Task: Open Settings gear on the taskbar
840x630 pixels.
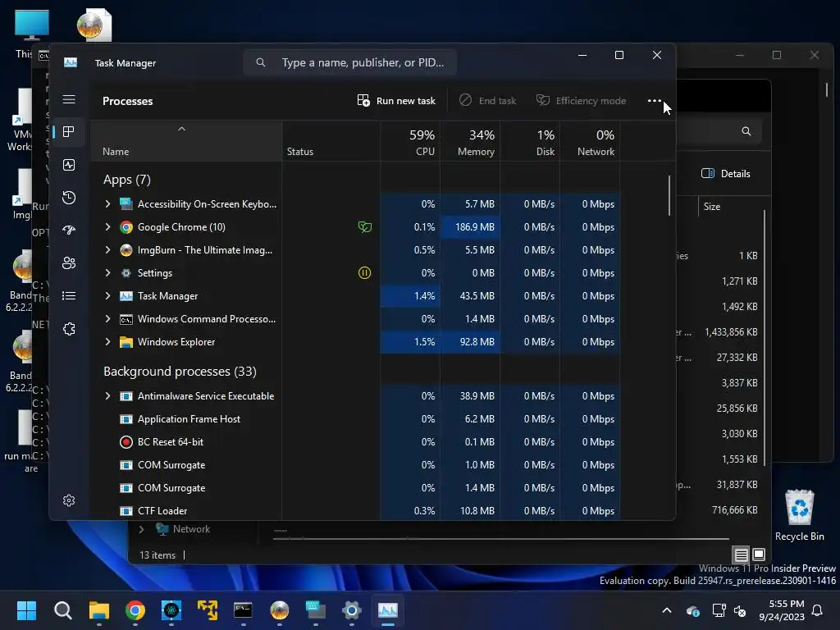Action: [x=351, y=610]
